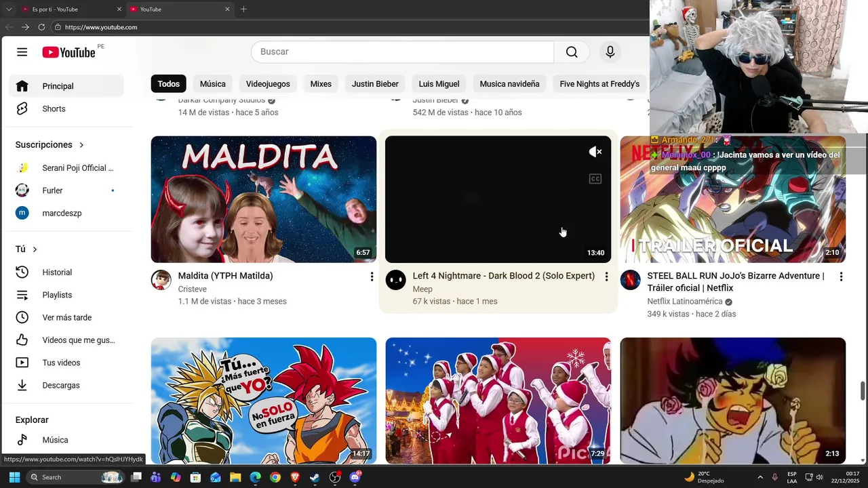Show hidden system tray icons
Viewport: 868px width, 488px height.
[x=760, y=477]
